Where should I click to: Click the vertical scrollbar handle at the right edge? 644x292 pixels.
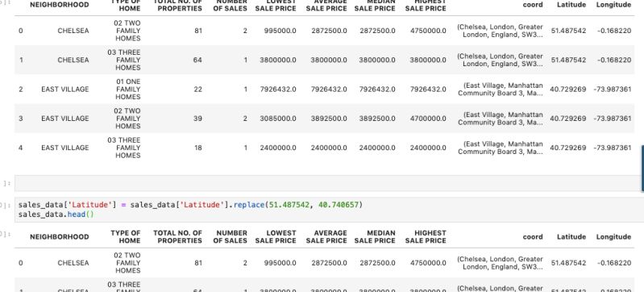tap(642, 168)
